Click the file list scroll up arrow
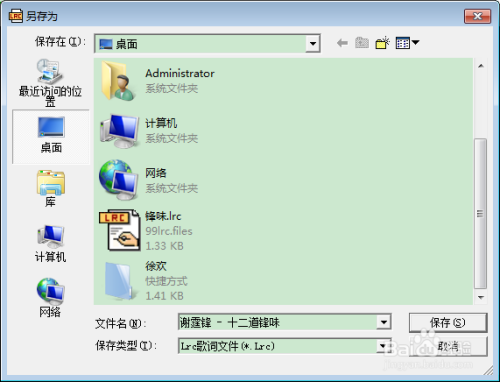The image size is (500, 382). point(481,66)
